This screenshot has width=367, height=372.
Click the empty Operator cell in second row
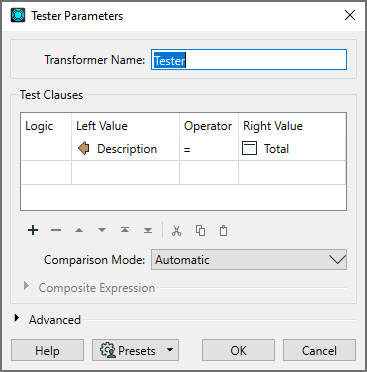click(x=209, y=172)
